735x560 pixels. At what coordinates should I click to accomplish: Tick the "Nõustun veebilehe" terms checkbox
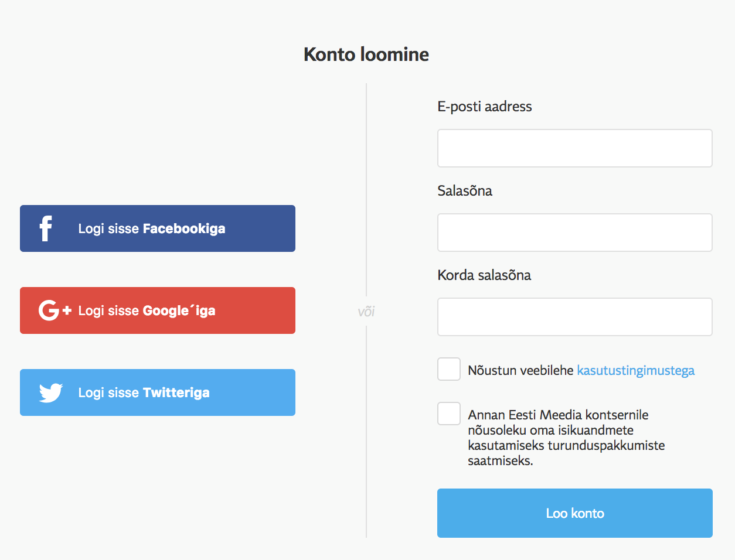[x=449, y=370]
